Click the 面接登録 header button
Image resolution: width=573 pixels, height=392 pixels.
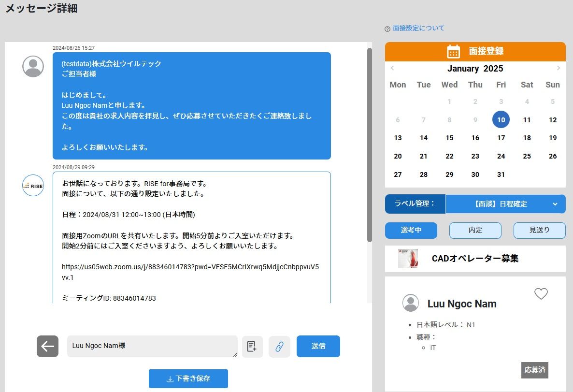pos(475,52)
